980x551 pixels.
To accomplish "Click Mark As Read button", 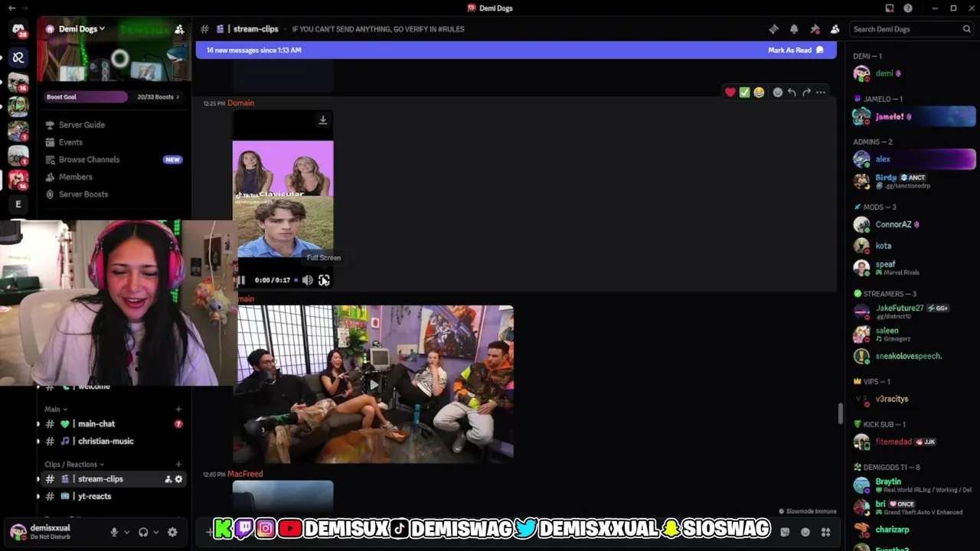I will pos(795,51).
